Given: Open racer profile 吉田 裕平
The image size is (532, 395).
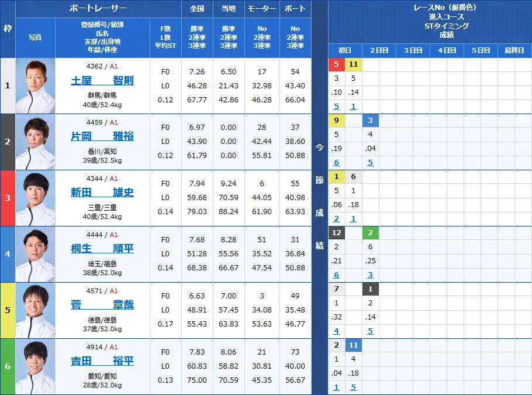Looking at the screenshot, I should point(102,360).
